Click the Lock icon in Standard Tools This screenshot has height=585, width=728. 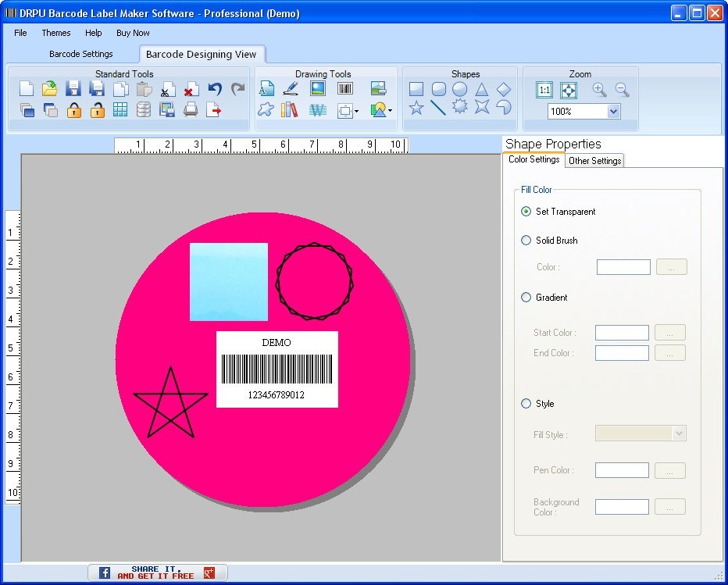pyautogui.click(x=73, y=109)
